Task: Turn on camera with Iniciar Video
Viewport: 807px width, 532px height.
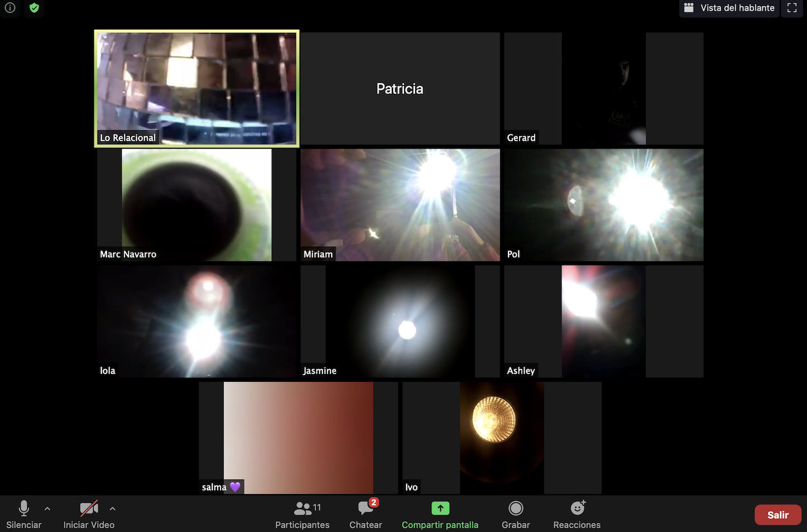Action: pyautogui.click(x=89, y=515)
